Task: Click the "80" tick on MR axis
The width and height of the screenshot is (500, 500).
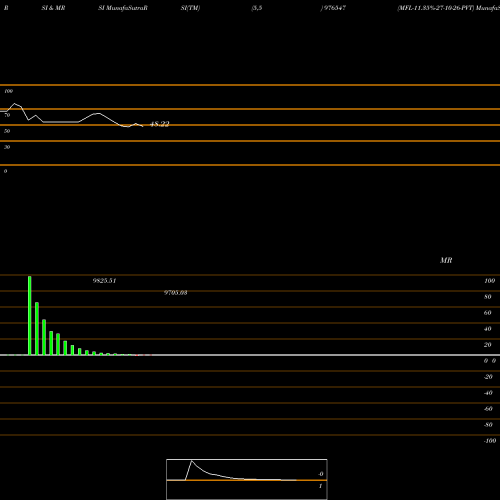Action: [488, 297]
